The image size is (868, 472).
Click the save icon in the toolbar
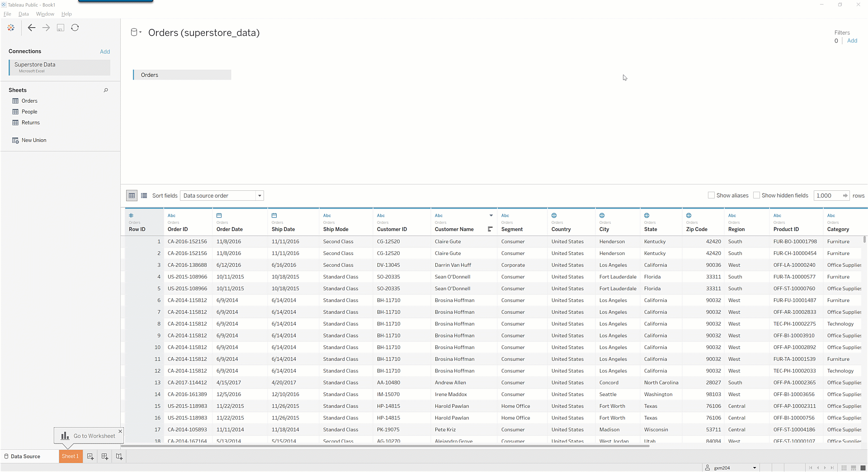click(61, 28)
